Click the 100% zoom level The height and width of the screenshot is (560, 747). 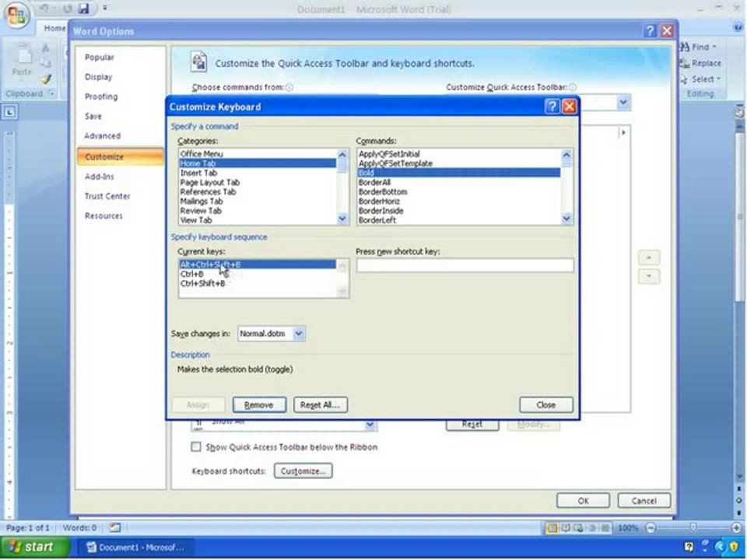(627, 527)
